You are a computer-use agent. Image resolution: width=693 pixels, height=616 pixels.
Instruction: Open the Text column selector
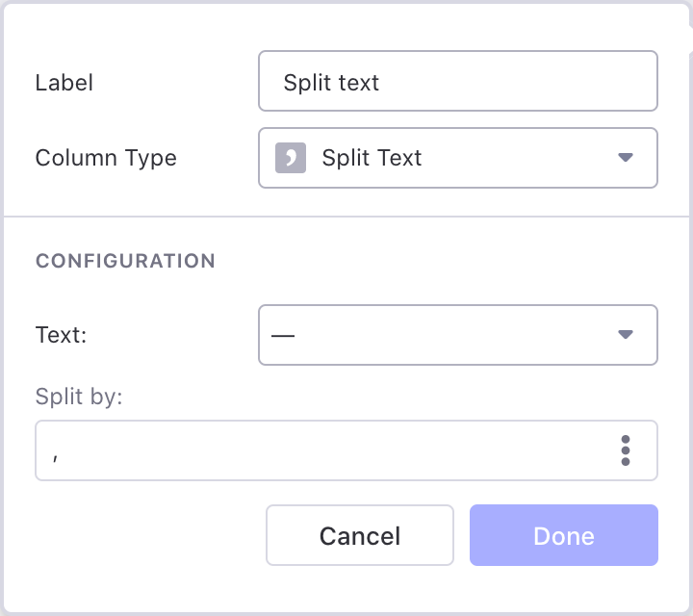point(458,335)
